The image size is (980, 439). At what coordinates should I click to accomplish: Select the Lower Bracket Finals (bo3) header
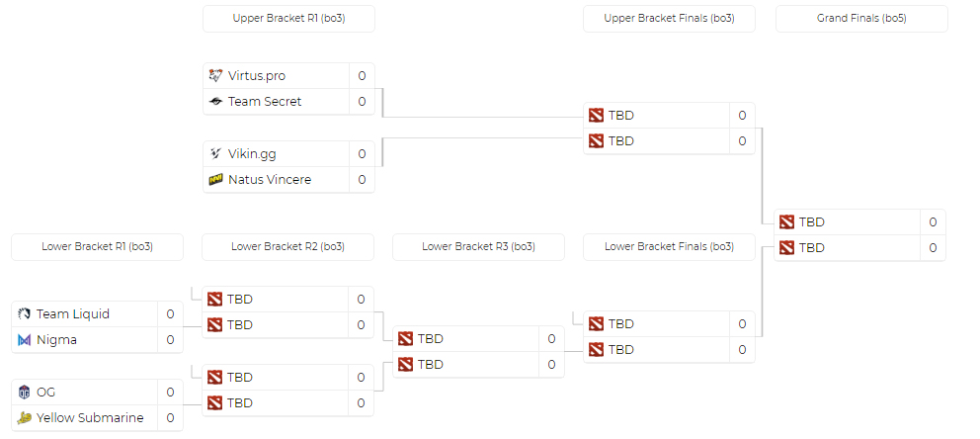pyautogui.click(x=669, y=246)
